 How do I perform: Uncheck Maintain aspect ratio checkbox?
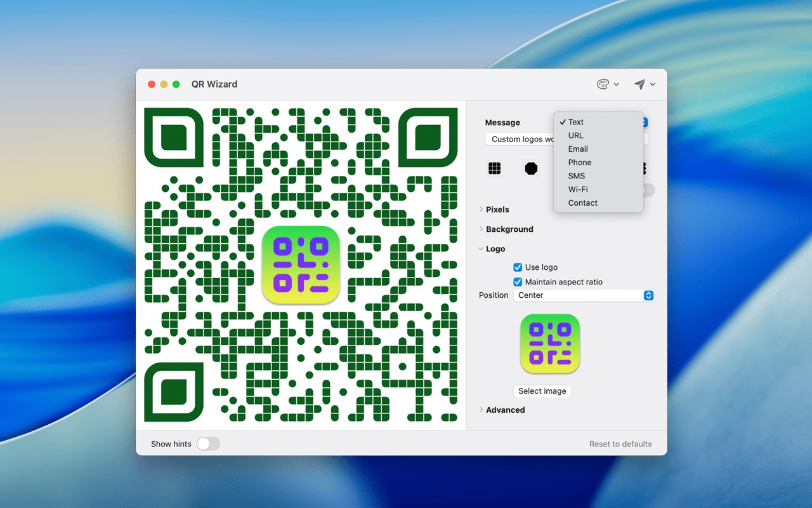pos(518,282)
